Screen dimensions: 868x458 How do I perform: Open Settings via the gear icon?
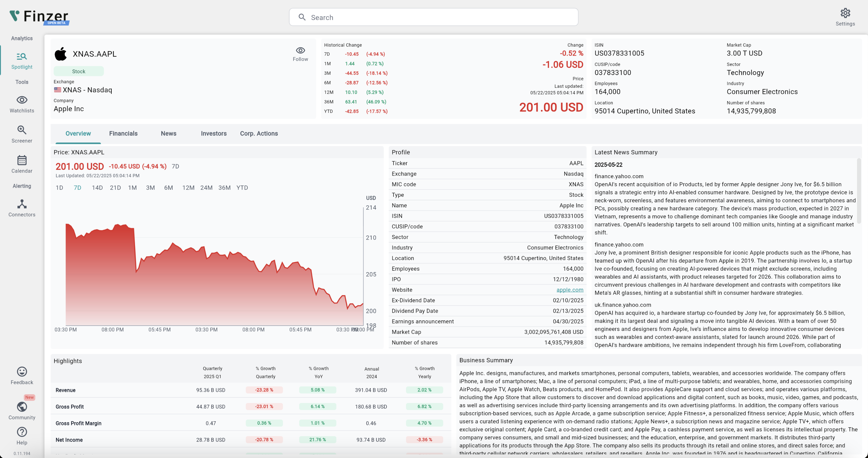[845, 13]
